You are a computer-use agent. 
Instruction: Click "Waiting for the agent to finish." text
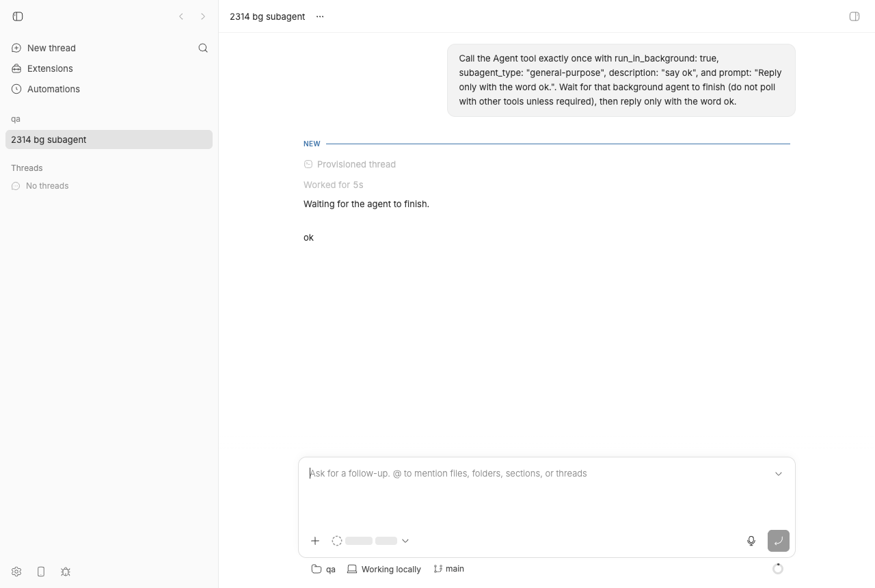pos(366,204)
